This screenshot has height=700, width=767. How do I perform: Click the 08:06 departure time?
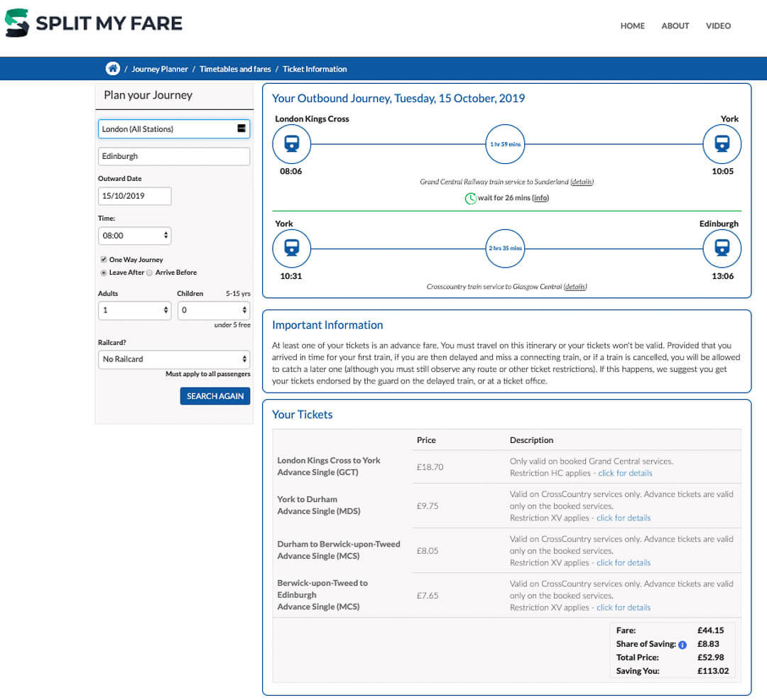coord(290,172)
